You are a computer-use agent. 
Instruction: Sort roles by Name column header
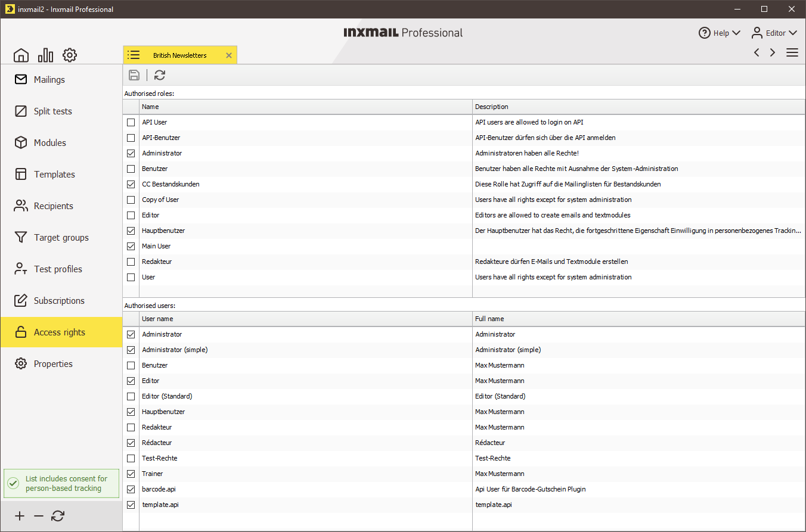click(306, 107)
